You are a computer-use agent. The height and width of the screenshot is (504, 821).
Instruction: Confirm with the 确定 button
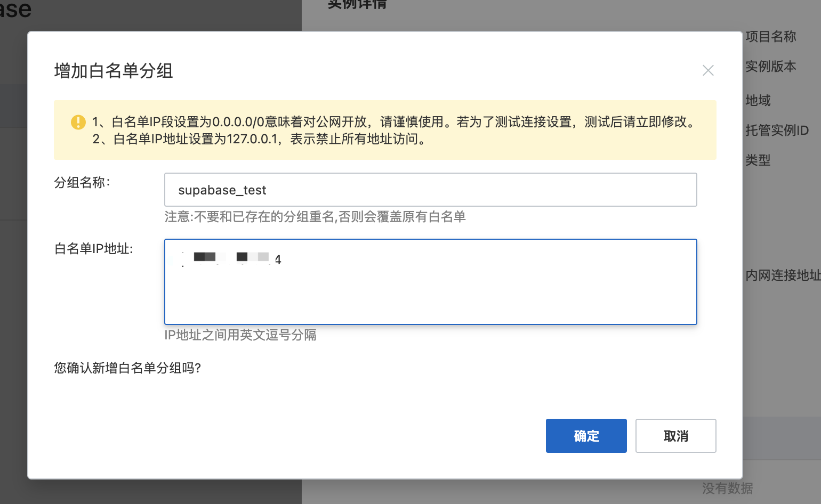(x=586, y=436)
